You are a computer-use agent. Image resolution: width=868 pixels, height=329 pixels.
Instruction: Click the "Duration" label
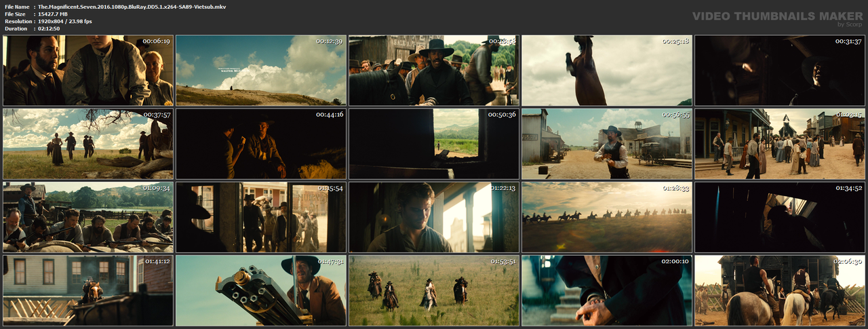tap(16, 28)
